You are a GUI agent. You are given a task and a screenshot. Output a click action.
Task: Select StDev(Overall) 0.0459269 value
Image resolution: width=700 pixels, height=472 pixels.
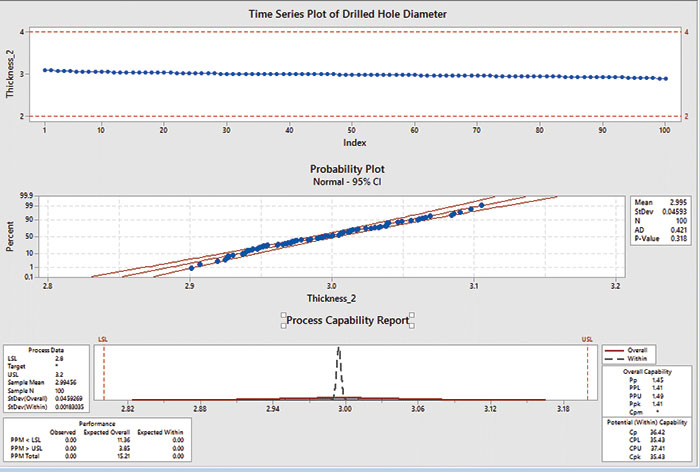coord(69,398)
